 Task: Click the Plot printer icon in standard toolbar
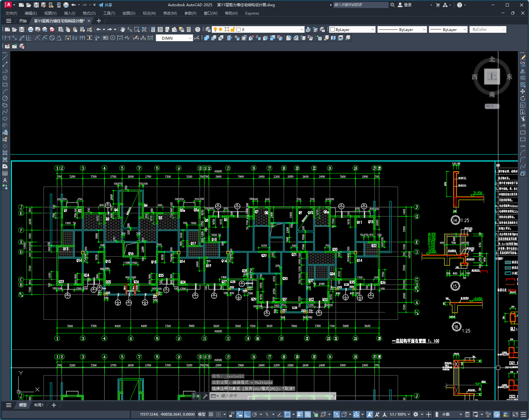pos(30,29)
